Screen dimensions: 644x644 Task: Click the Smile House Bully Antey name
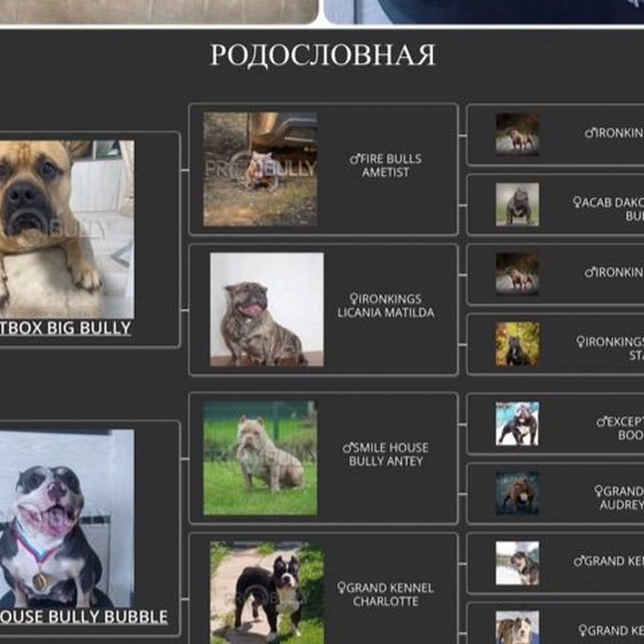coord(385,455)
